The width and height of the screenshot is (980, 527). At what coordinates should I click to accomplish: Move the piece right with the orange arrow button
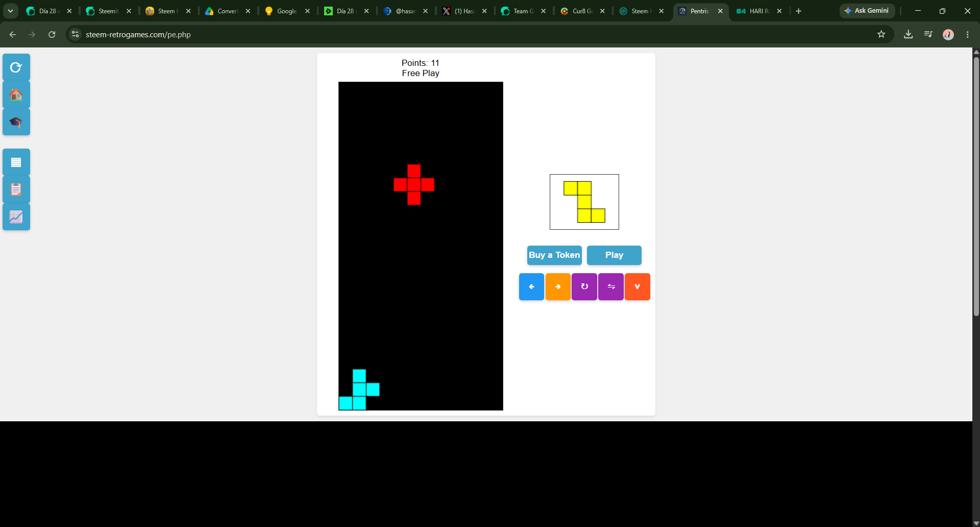(x=558, y=286)
